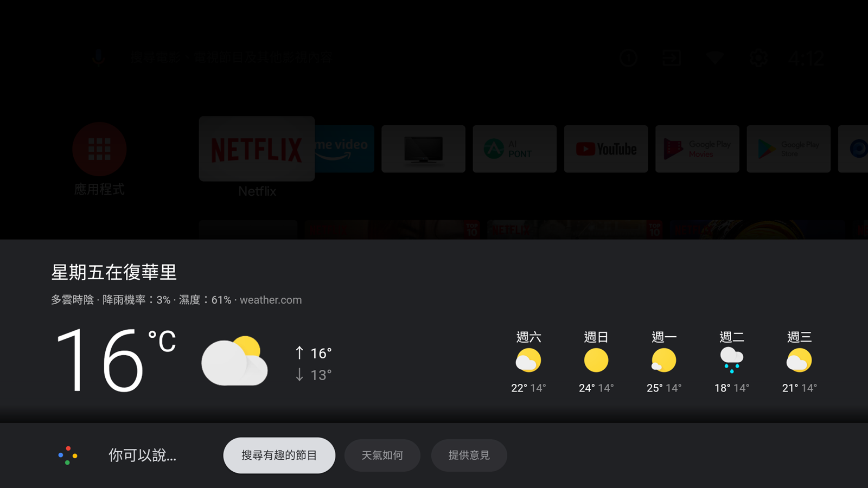
Task: Click the Wi-Fi network status icon
Action: point(715,57)
